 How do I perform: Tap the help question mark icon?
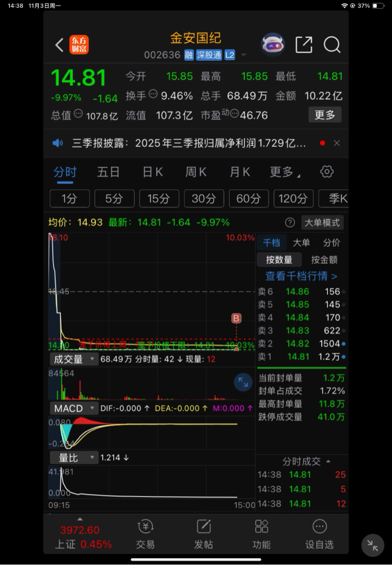[x=290, y=222]
